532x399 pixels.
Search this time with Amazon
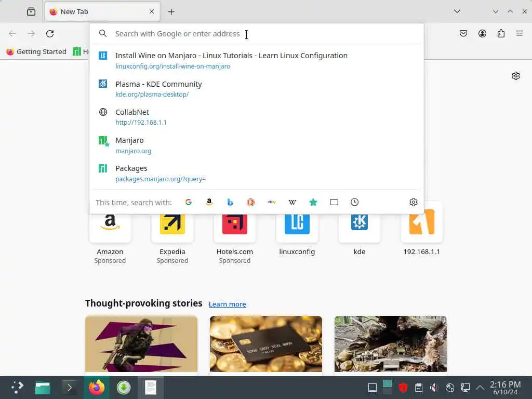[209, 202]
